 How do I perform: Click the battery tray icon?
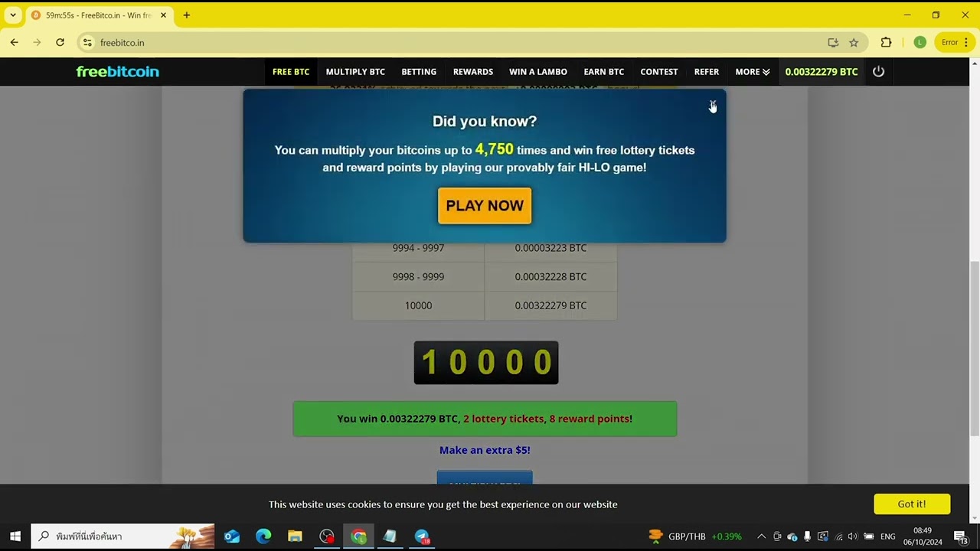[x=869, y=536]
